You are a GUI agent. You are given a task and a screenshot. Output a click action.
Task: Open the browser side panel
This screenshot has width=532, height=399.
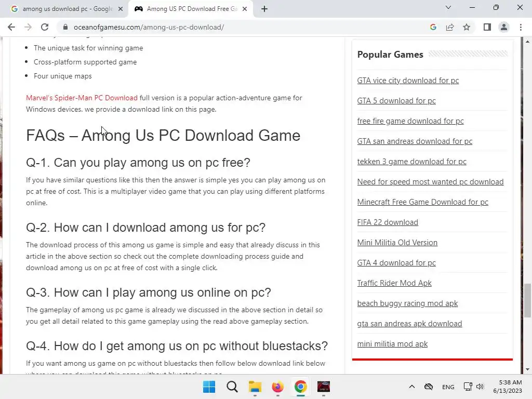tap(487, 27)
